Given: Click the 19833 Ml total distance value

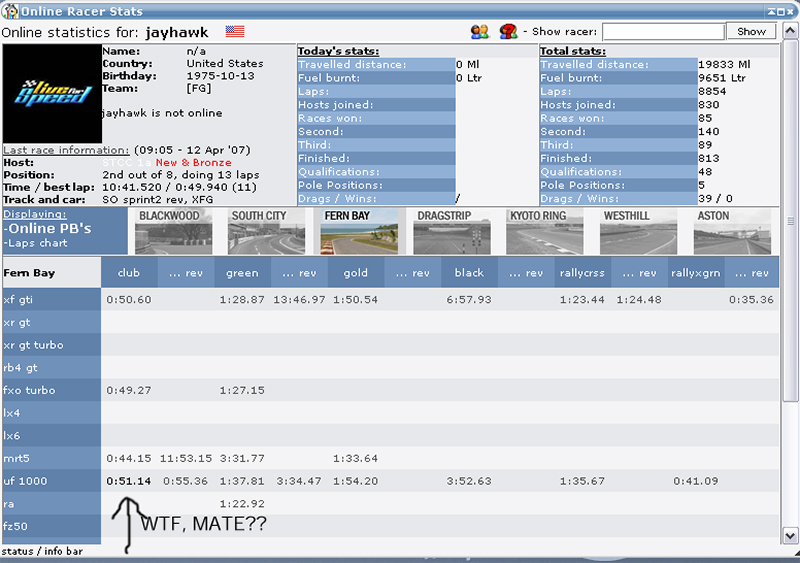Looking at the screenshot, I should click(x=724, y=64).
